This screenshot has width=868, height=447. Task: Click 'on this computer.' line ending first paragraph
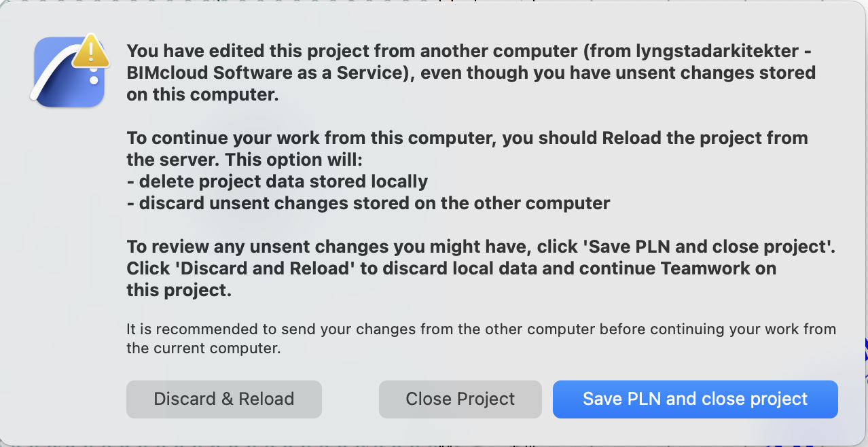pyautogui.click(x=202, y=95)
